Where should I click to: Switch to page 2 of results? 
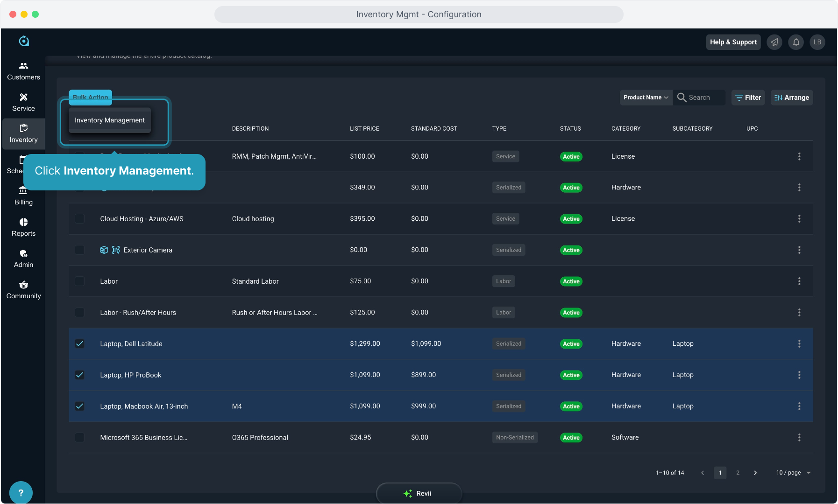click(738, 473)
